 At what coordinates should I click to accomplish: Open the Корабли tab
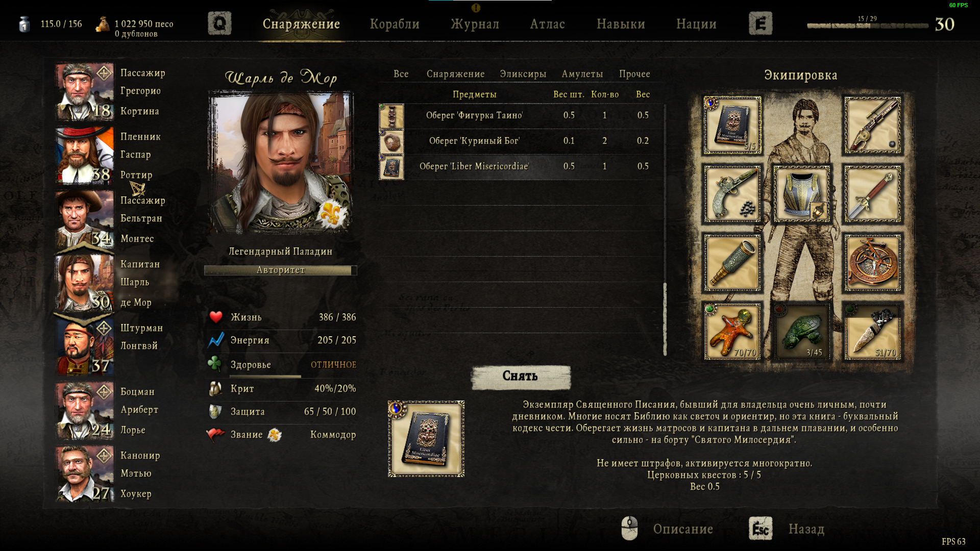pyautogui.click(x=395, y=24)
